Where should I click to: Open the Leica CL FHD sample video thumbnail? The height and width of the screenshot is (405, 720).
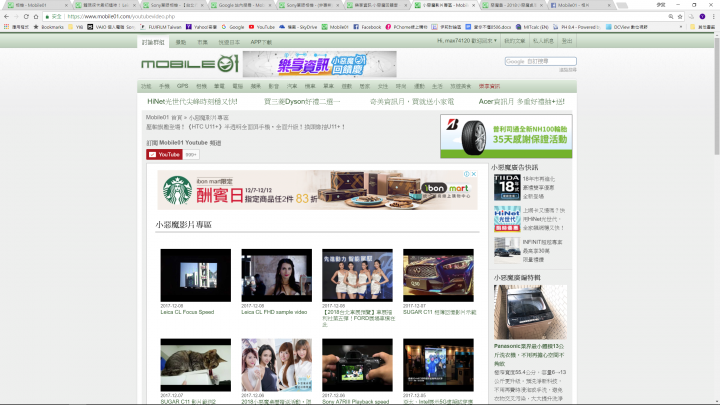point(276,276)
